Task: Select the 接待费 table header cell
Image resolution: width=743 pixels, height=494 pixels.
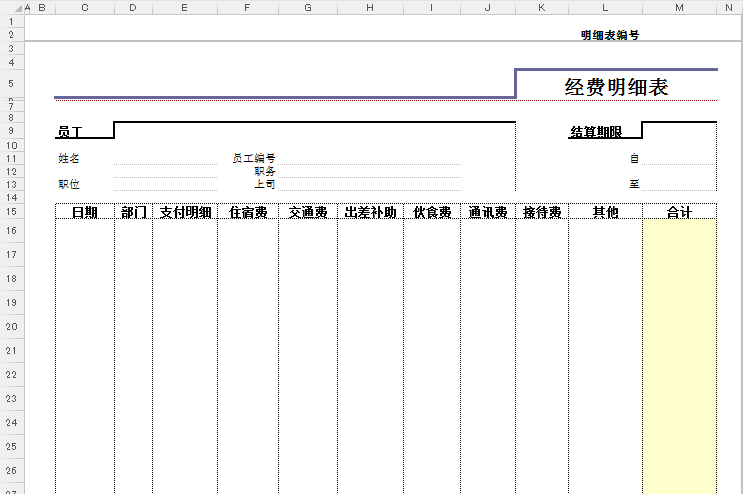Action: 541,212
